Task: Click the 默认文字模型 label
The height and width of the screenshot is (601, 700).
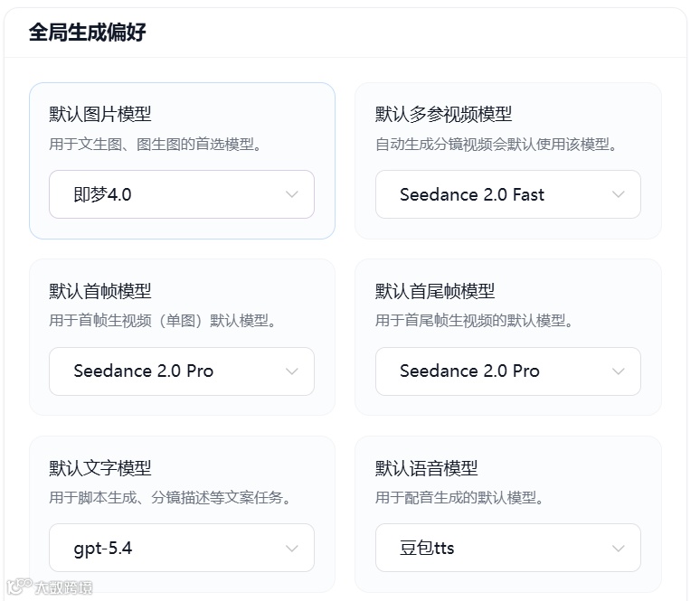Action: [x=99, y=468]
